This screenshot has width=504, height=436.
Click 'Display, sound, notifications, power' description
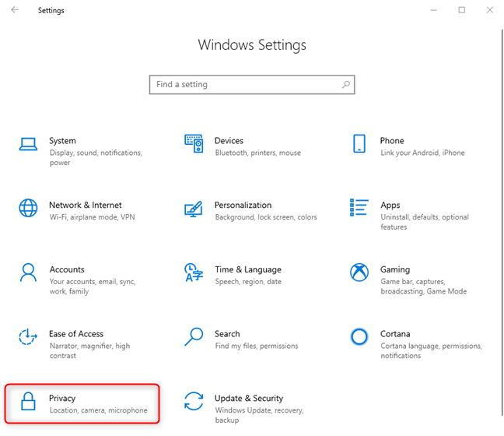click(x=96, y=158)
